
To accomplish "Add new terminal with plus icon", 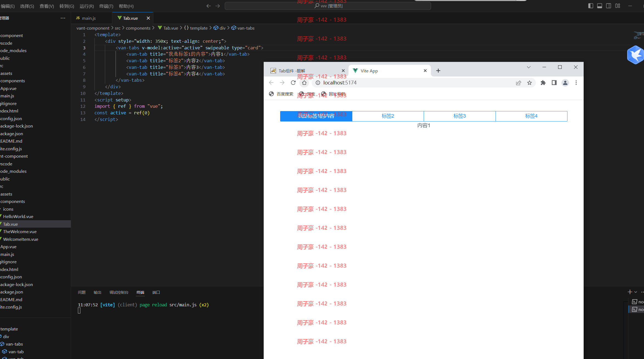I will [x=630, y=292].
